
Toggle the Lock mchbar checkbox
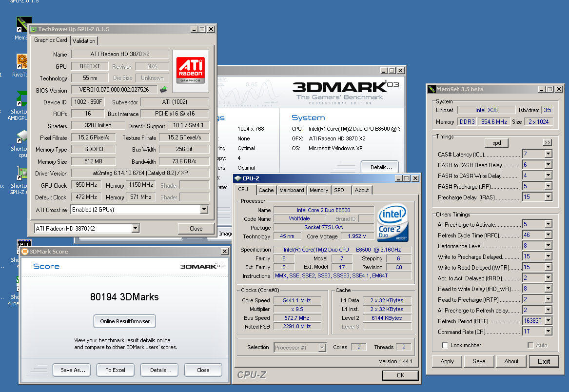click(445, 345)
